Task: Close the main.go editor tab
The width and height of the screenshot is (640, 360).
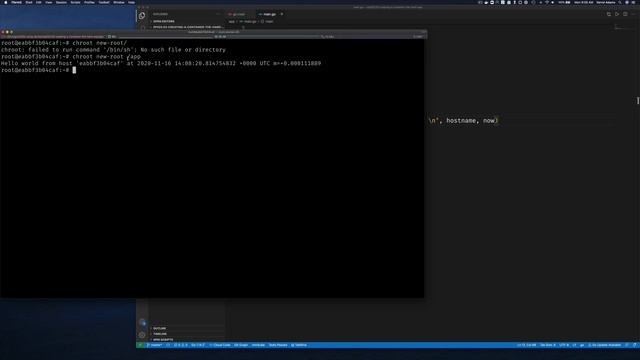Action: [282, 14]
